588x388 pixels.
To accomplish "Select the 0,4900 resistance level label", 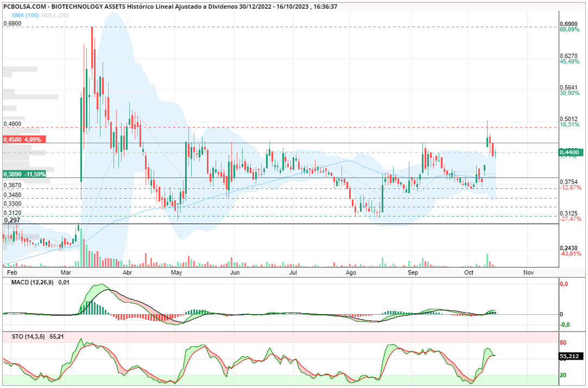I will coord(12,124).
